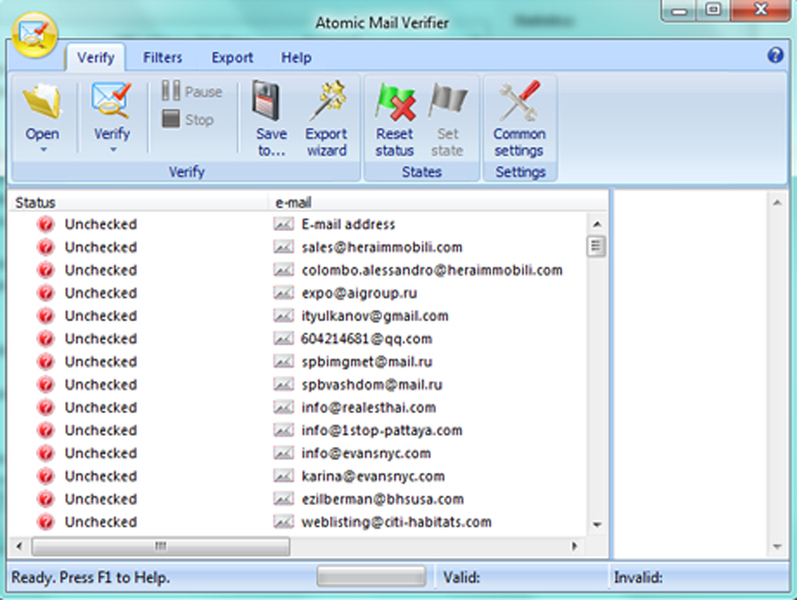Click the Pause label in ribbon
The height and width of the screenshot is (600, 797).
[203, 92]
